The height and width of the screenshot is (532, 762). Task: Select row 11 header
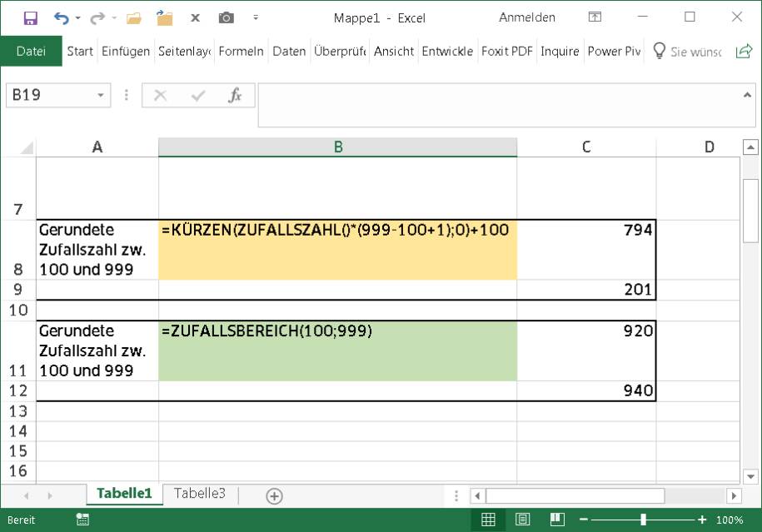[x=18, y=351]
